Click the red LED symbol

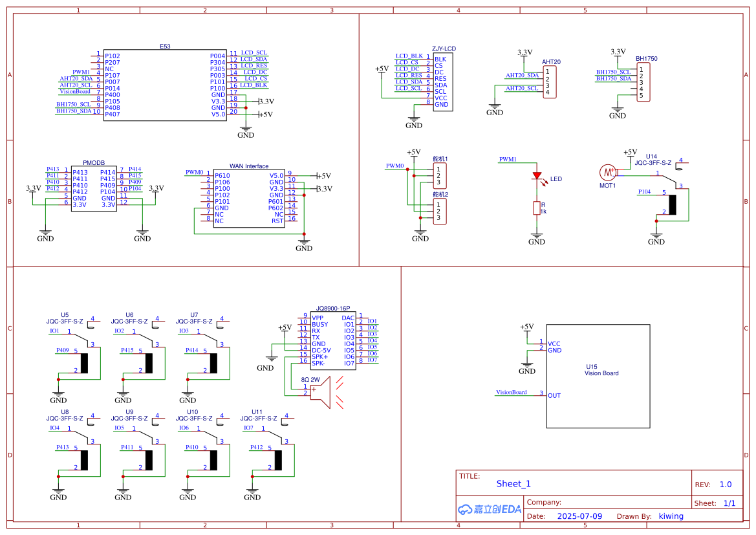[x=536, y=176]
